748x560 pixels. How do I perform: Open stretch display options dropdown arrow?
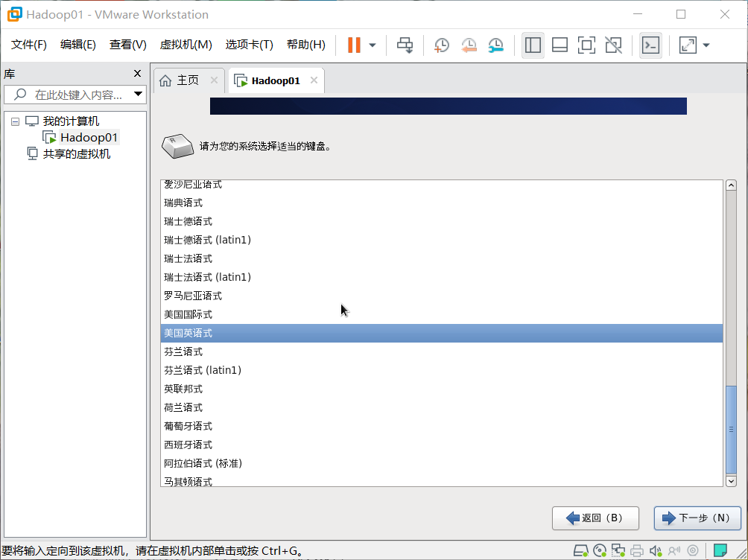[x=706, y=45]
